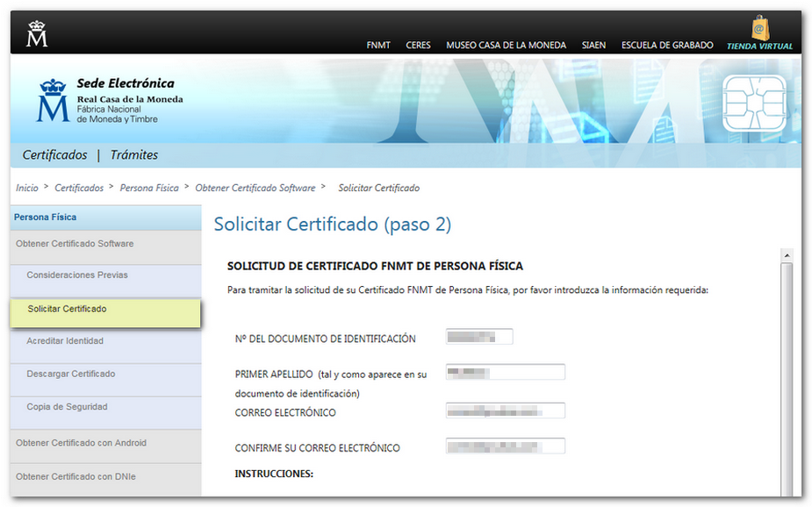The image size is (812, 507).
Task: Open the SIAEN navigation link
Action: [x=593, y=46]
